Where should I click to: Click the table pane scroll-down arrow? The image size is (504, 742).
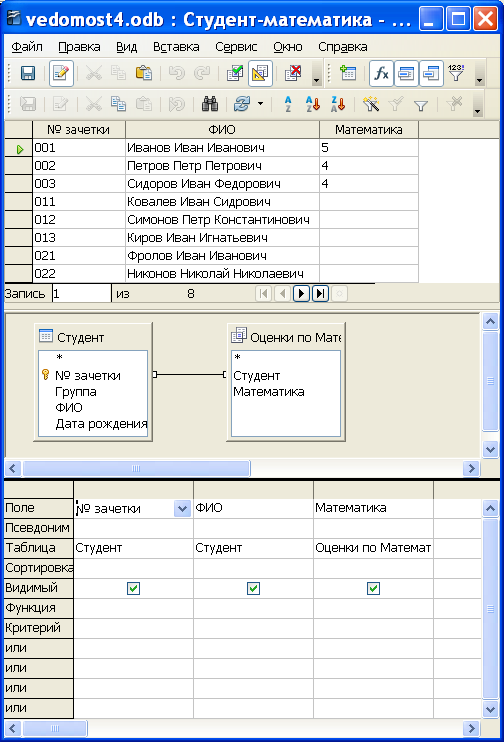[490, 449]
